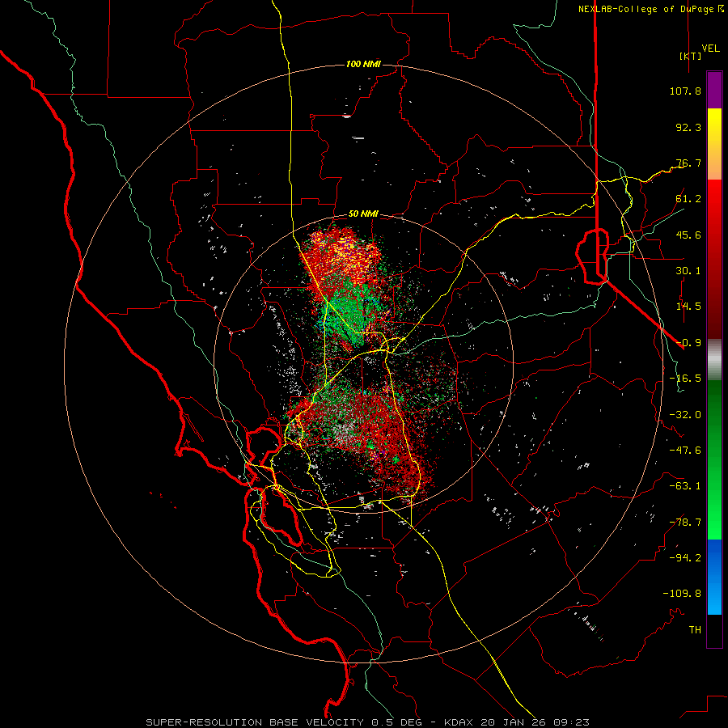Click the purple segment of the color bar

[x=714, y=91]
